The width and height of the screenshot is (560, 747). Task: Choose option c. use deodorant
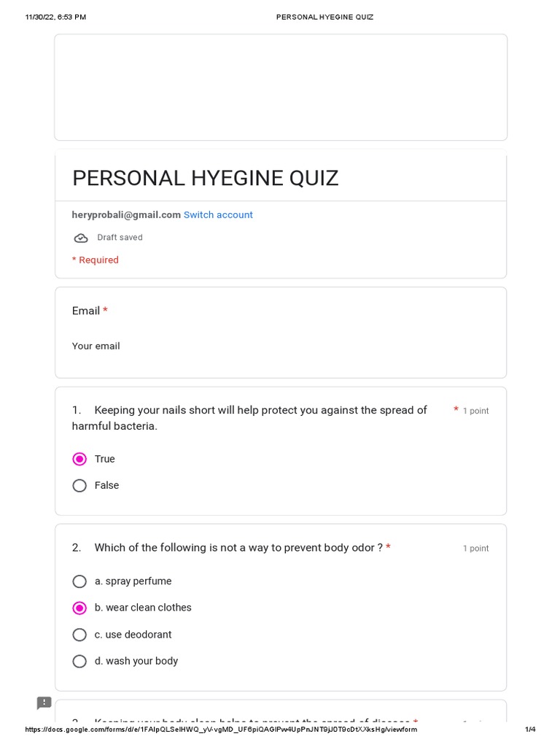pyautogui.click(x=79, y=635)
